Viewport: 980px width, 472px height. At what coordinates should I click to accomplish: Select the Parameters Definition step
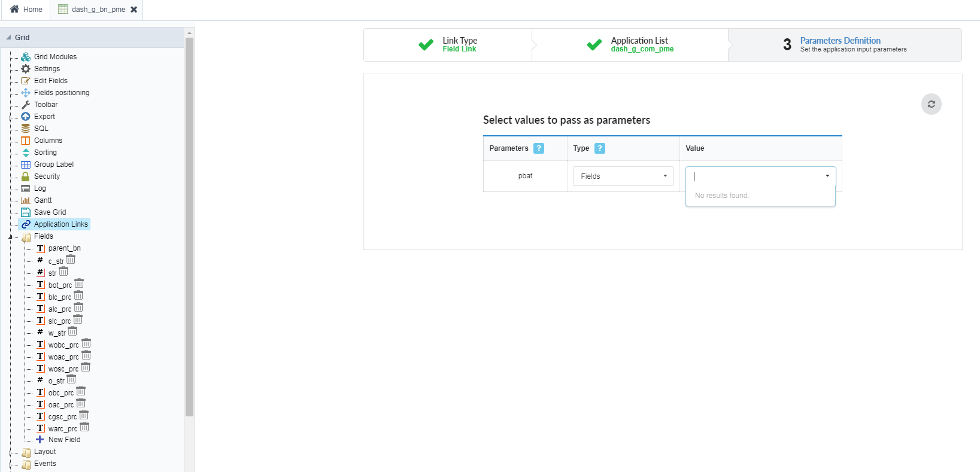click(x=845, y=45)
